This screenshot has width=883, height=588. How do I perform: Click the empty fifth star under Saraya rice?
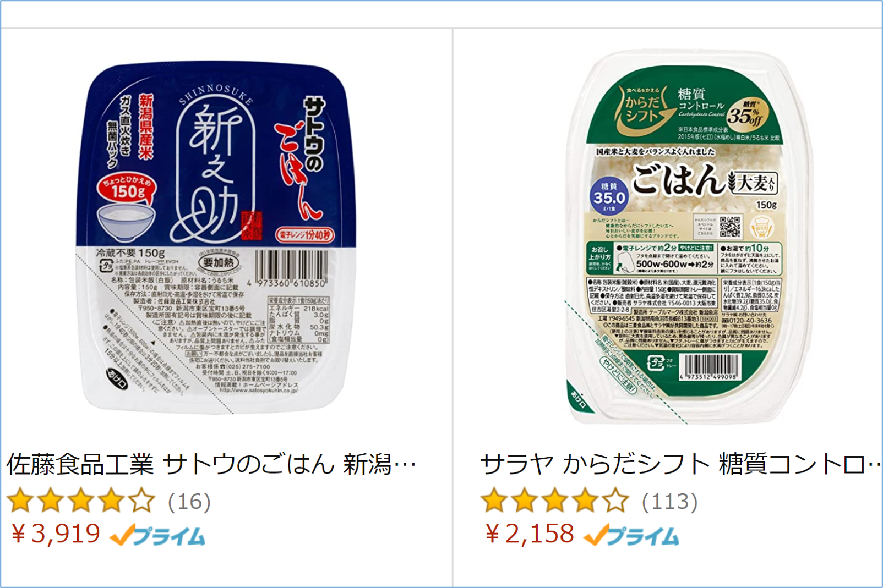[x=615, y=501]
